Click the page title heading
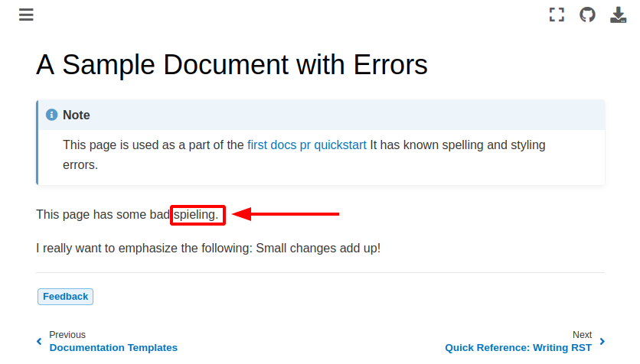The width and height of the screenshot is (640, 364). click(231, 65)
